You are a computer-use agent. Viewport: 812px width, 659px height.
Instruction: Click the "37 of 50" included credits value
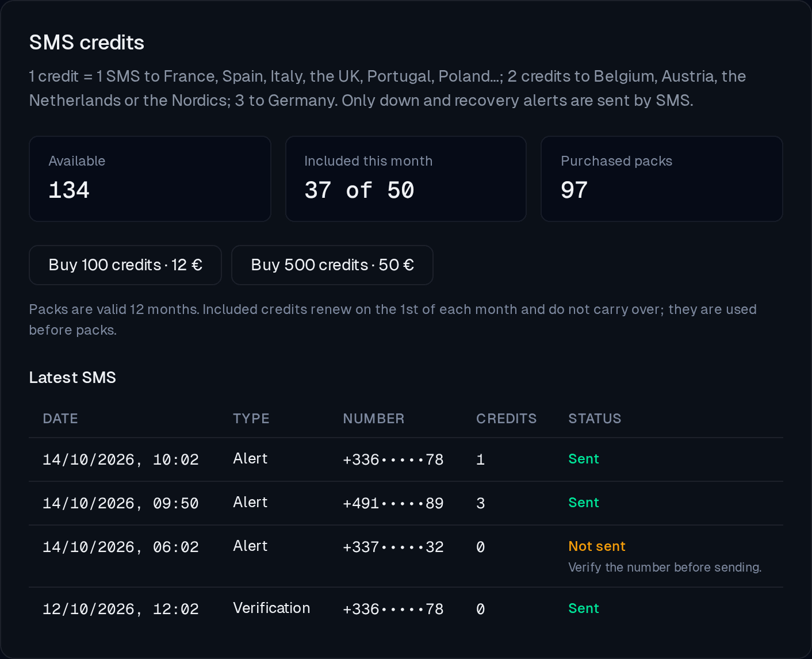[x=359, y=190]
